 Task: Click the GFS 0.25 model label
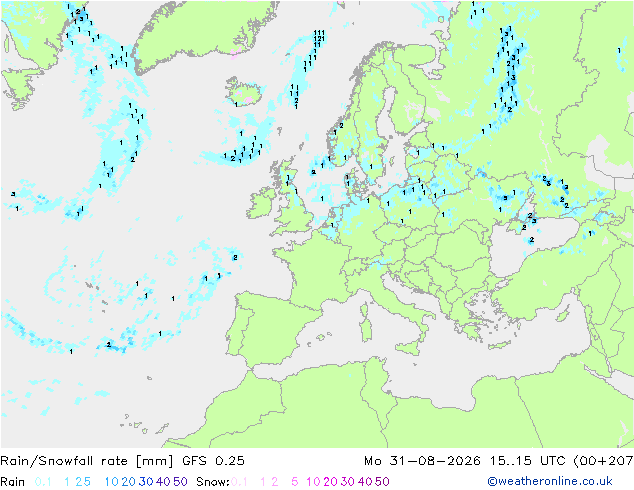tap(213, 461)
